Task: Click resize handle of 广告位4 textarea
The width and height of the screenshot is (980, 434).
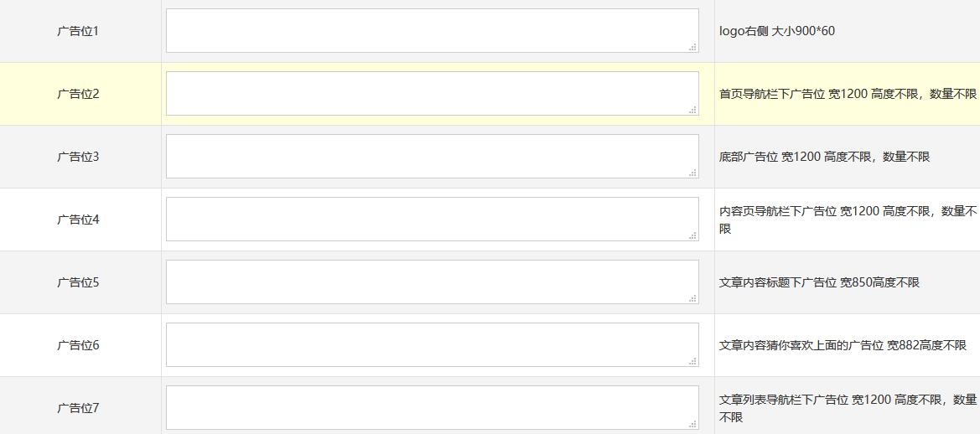Action: pyautogui.click(x=692, y=235)
